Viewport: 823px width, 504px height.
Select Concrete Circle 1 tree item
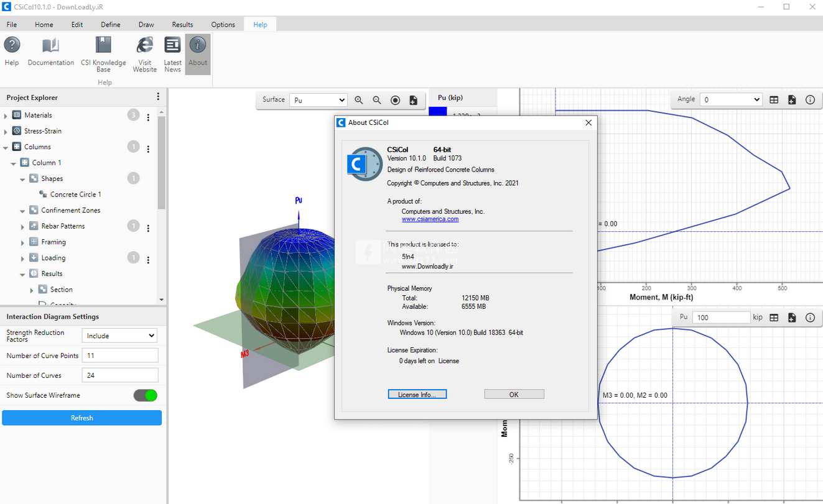coord(76,195)
